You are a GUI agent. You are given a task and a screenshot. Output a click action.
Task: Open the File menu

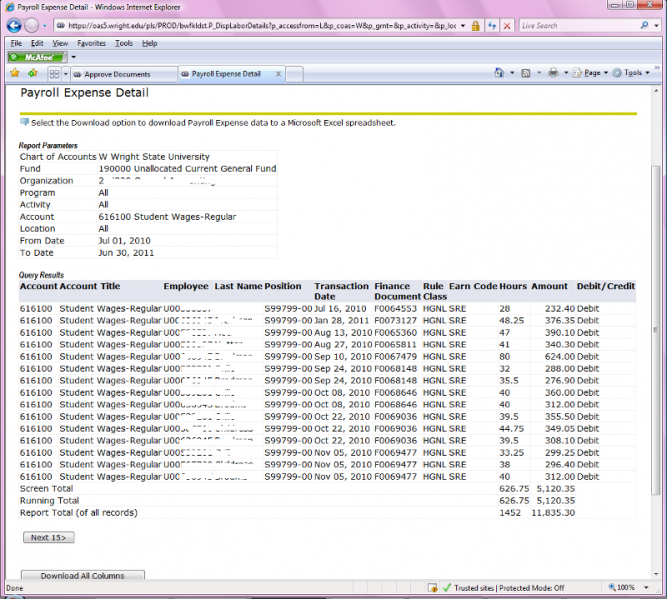(16, 43)
